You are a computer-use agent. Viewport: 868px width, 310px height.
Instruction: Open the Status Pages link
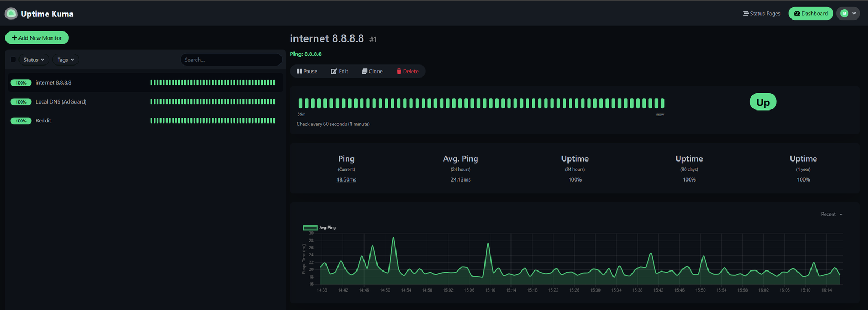coord(762,14)
